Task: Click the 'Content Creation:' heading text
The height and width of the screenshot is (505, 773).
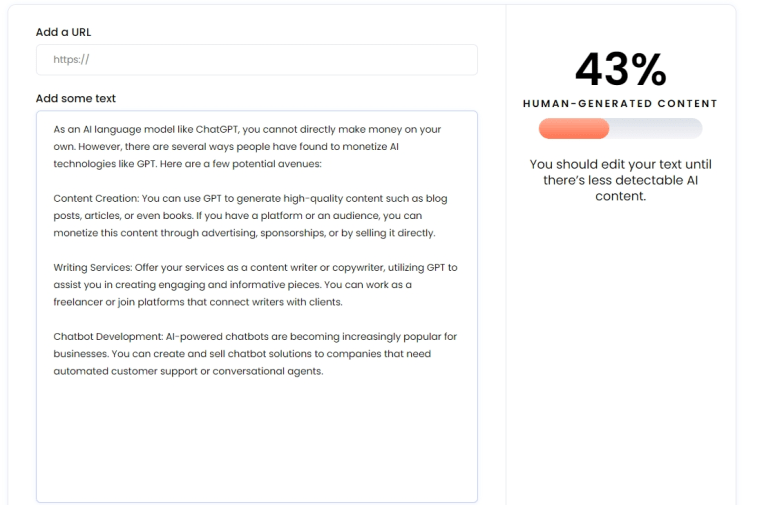Action: [96, 198]
